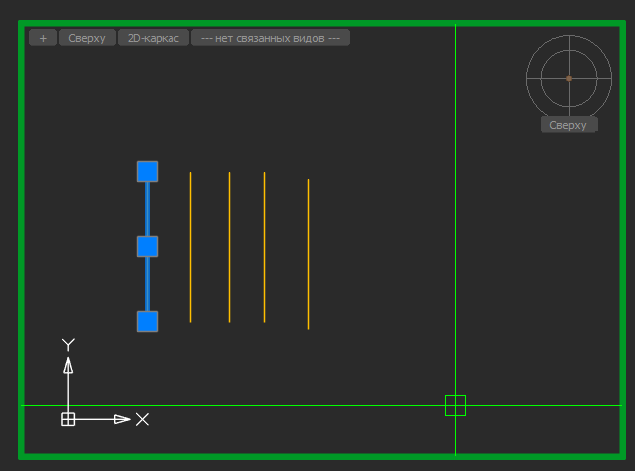Open the viewport controls plus menu

(x=43, y=38)
